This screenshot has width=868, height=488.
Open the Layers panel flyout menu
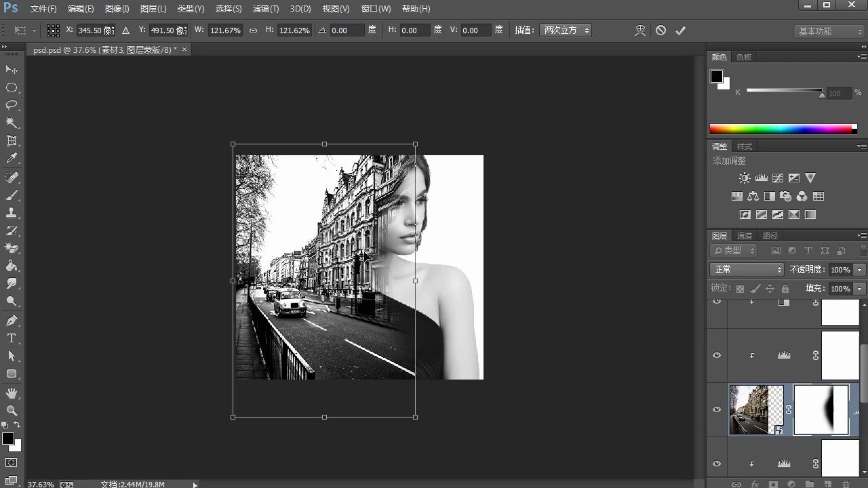pos(861,236)
